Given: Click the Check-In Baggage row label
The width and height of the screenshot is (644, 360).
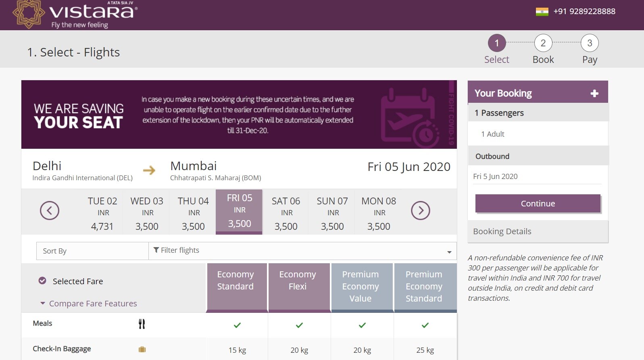Looking at the screenshot, I should [62, 349].
